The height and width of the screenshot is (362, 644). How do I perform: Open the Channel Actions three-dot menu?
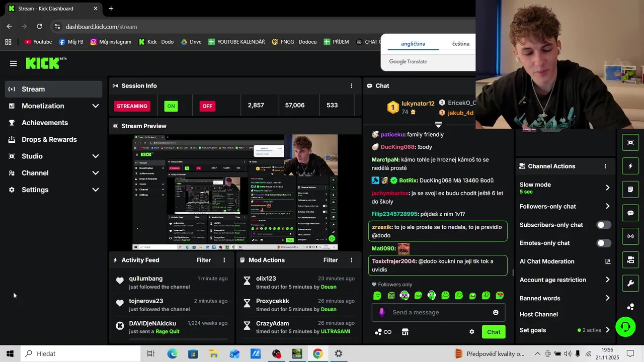tap(605, 166)
